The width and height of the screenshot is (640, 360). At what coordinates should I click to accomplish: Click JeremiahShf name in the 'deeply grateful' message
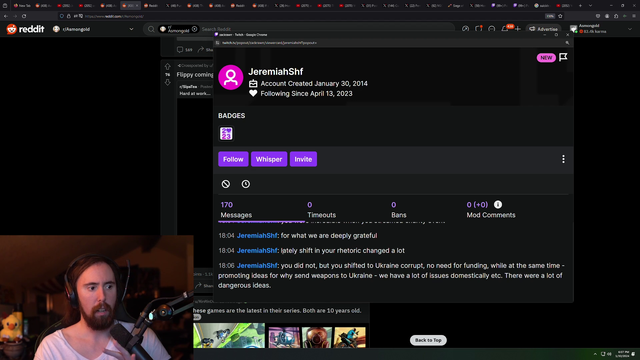point(257,236)
